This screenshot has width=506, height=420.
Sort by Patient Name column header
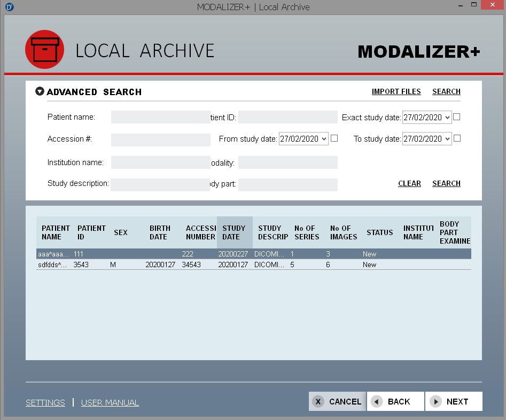[x=56, y=232]
